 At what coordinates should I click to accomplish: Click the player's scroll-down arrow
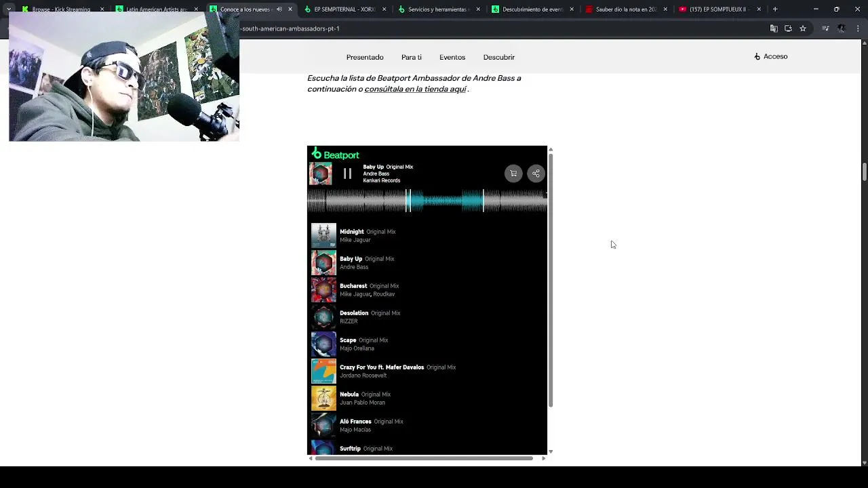point(551,451)
